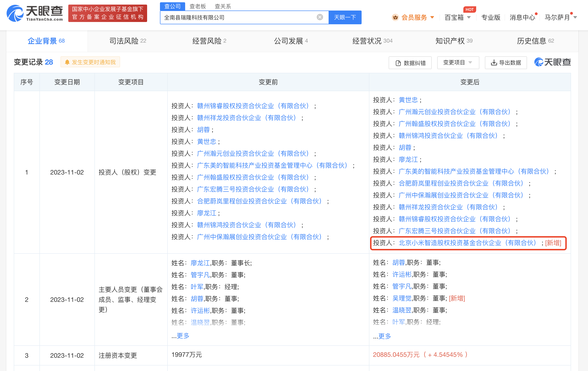Open the 变更项目 filter dropdown
588x371 pixels.
[458, 63]
